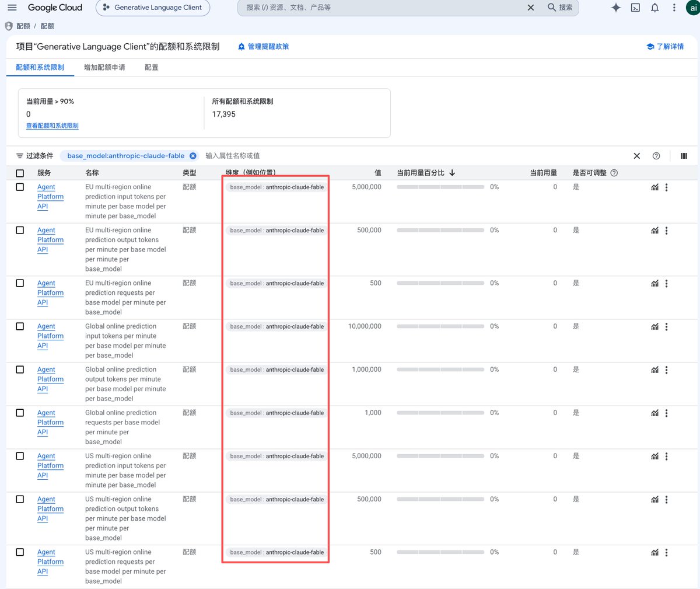Open the 了解详情 link
Image resolution: width=700 pixels, height=589 pixels.
pyautogui.click(x=665, y=47)
